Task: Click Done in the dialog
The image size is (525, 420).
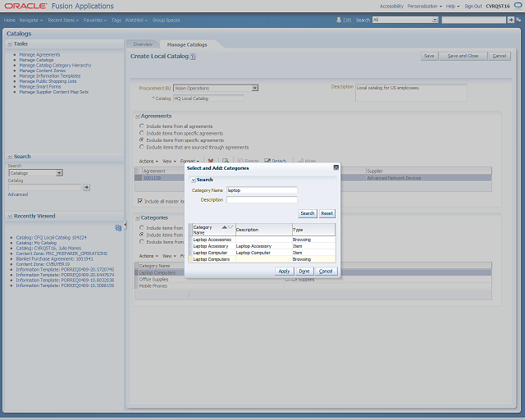Action: (x=304, y=271)
